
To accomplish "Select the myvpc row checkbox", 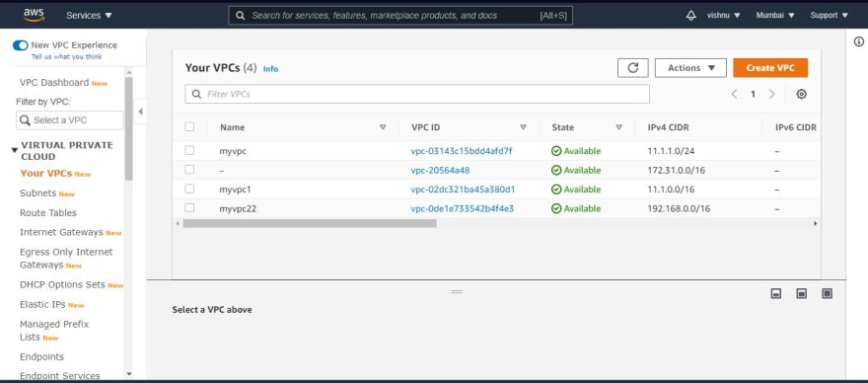I will click(x=189, y=150).
